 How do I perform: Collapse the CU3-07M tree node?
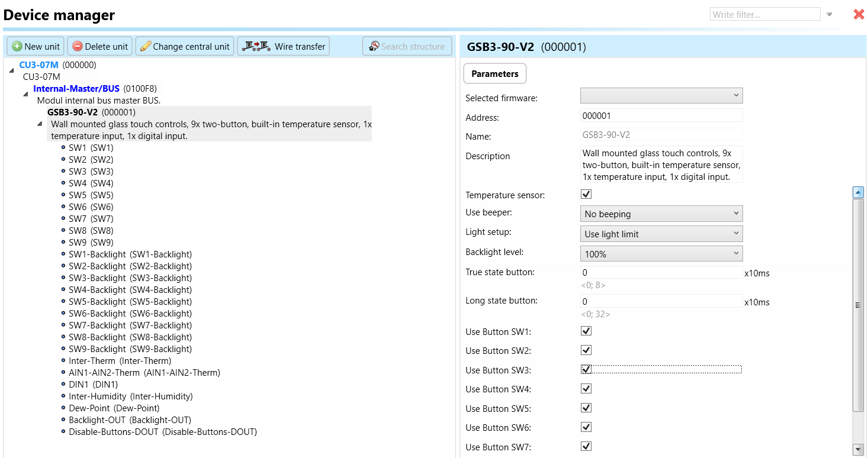[x=12, y=70]
